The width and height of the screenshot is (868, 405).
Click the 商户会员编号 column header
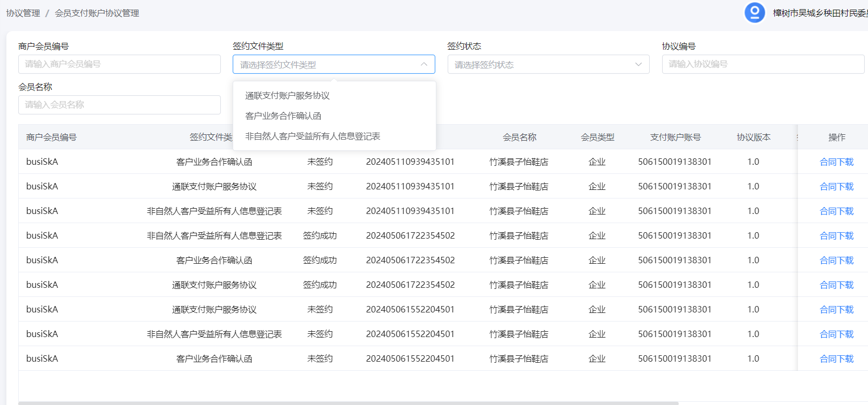(x=51, y=137)
